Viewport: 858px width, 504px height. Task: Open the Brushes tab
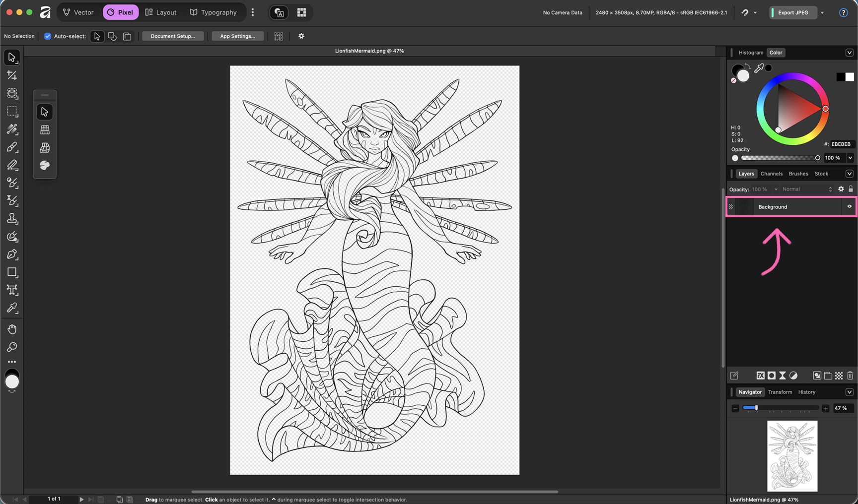[x=798, y=174]
